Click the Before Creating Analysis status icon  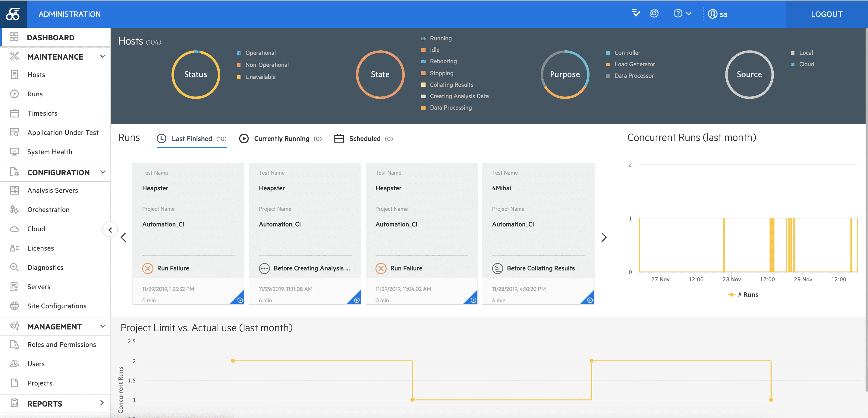[265, 268]
